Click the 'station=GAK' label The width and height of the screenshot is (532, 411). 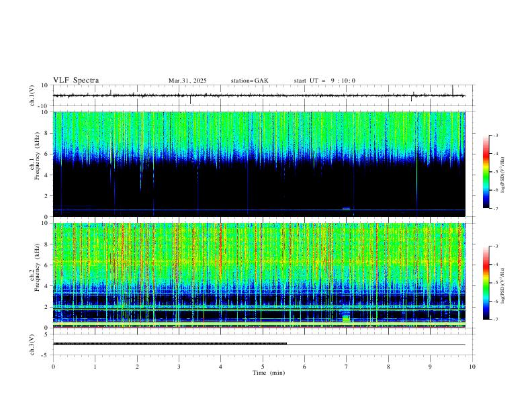(250, 81)
